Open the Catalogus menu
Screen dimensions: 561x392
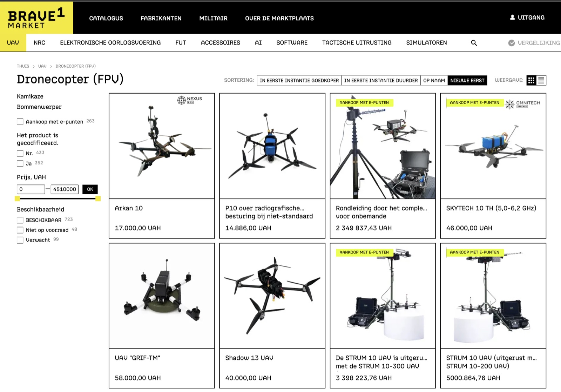point(106,18)
